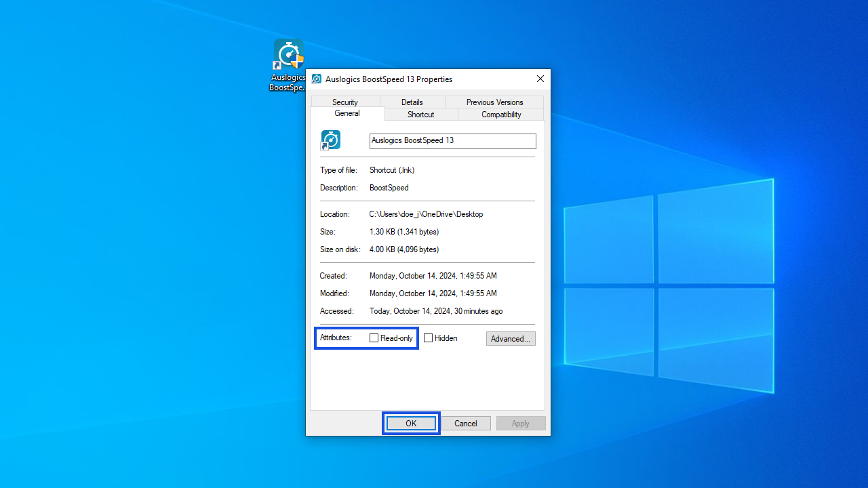The image size is (868, 488).
Task: Switch to the Security tab
Action: tap(345, 102)
